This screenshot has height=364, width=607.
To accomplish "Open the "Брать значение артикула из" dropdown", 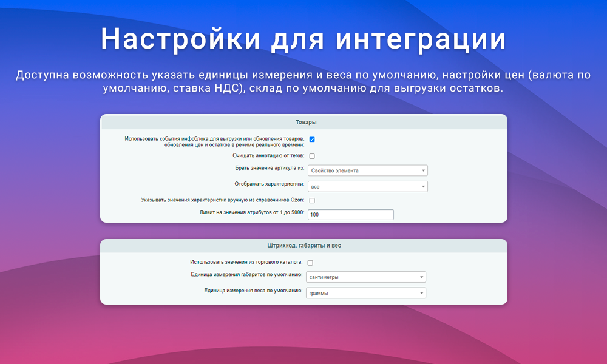I will [368, 170].
